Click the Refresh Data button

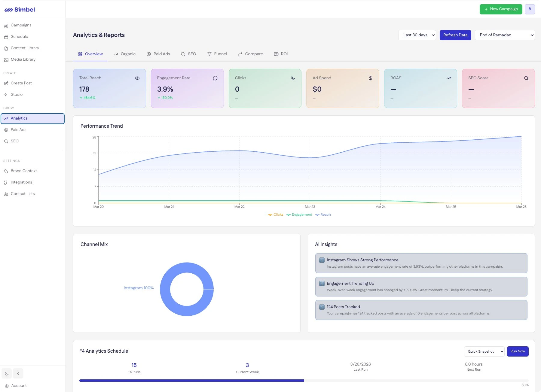point(455,35)
